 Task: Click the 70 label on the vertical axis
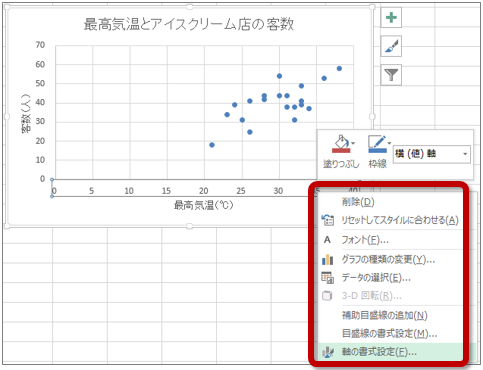[40, 45]
